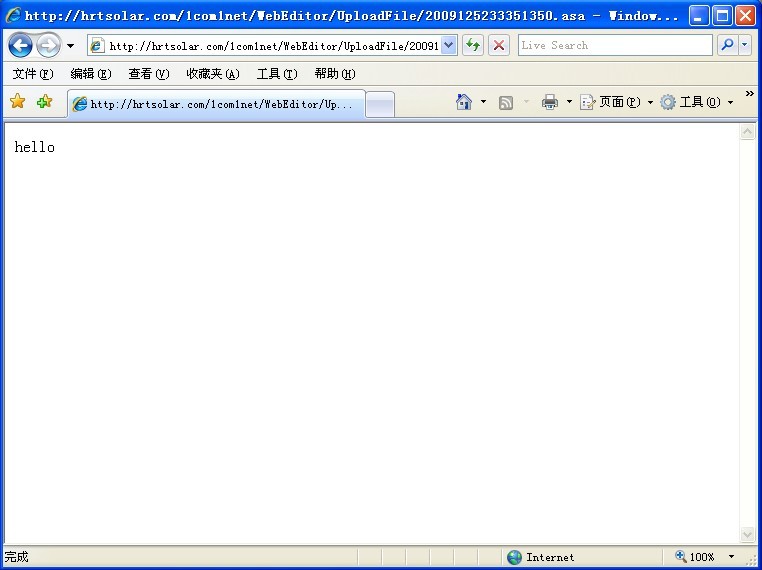Click the Print icon
This screenshot has height=570, width=762.
point(550,102)
